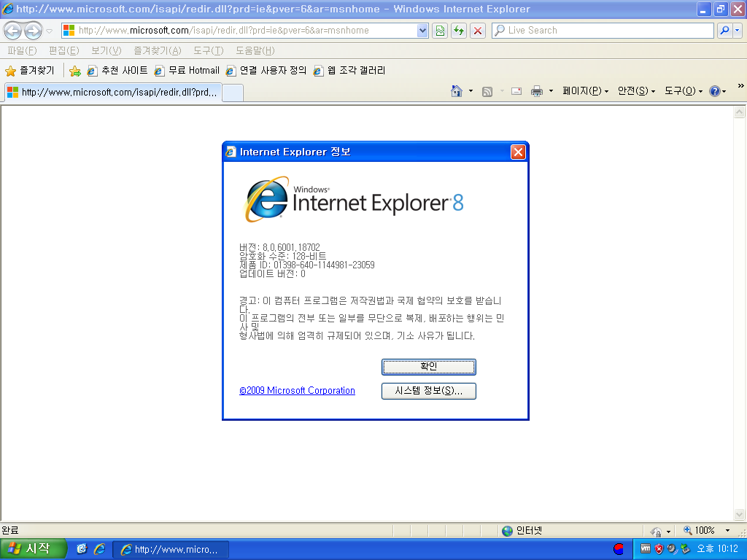Select the microsoft.com redir.dll browser tab
747x560 pixels.
(x=113, y=93)
